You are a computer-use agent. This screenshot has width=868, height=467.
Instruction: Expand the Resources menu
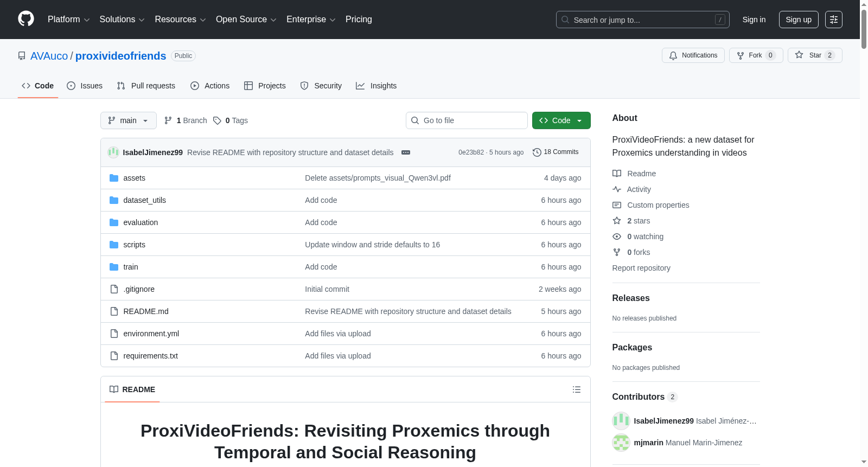181,20
